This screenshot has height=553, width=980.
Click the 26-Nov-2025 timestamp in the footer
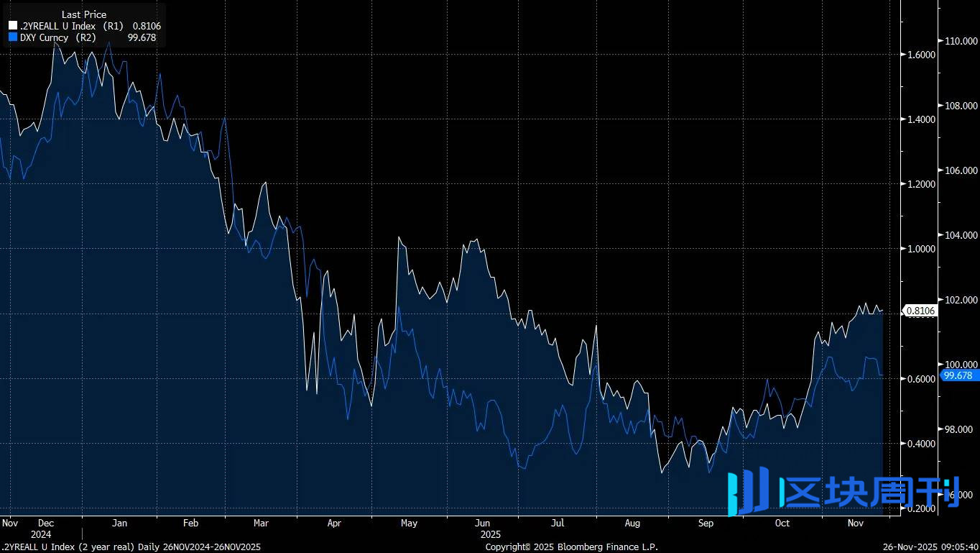point(930,547)
